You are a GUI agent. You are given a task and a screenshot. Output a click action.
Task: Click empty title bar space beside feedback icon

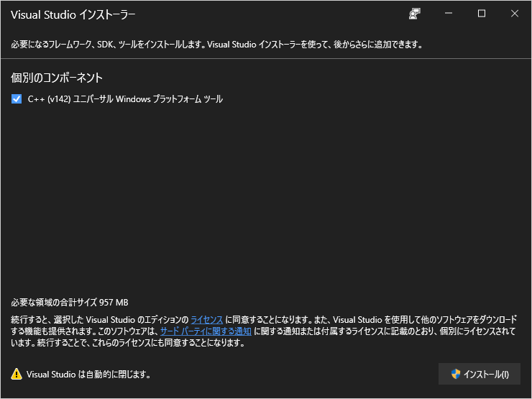coord(288,14)
